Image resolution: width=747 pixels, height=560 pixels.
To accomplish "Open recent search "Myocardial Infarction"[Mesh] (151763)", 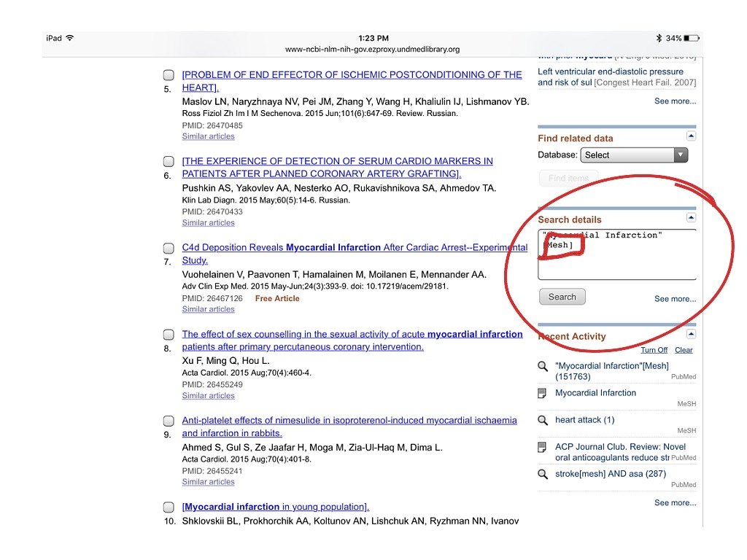I will point(612,371).
